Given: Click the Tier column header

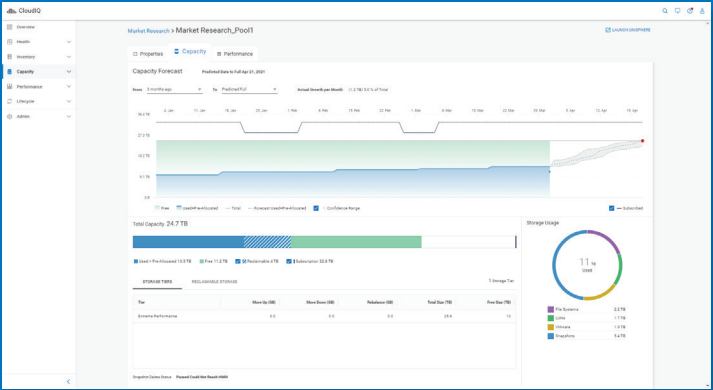Looking at the screenshot, I should pos(141,302).
